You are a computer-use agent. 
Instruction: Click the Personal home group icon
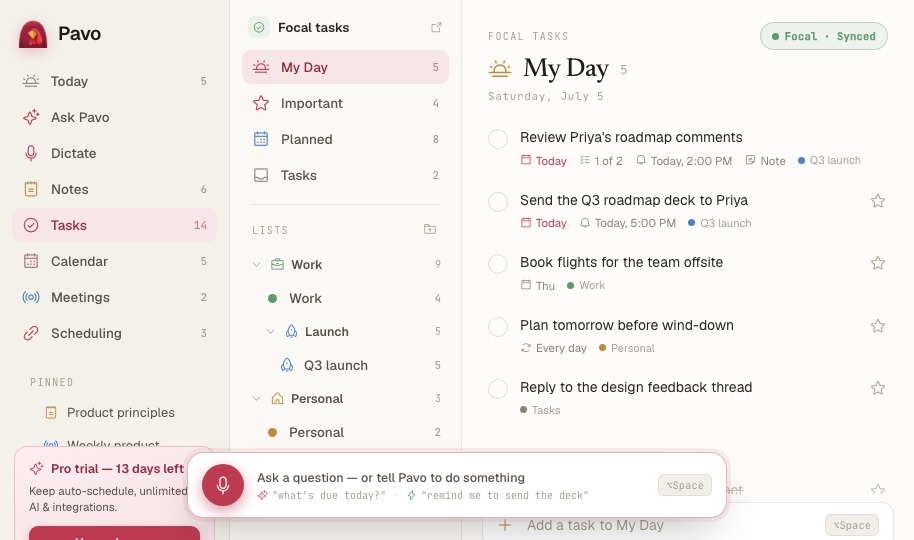[277, 399]
